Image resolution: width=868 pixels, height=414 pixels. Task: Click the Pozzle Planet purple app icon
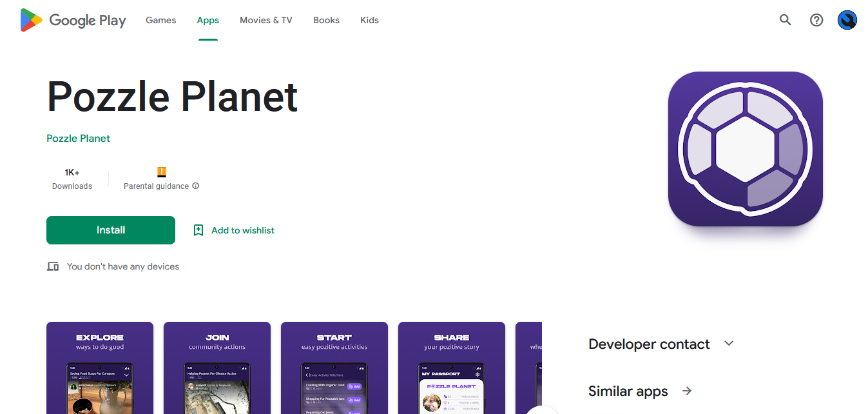[745, 149]
